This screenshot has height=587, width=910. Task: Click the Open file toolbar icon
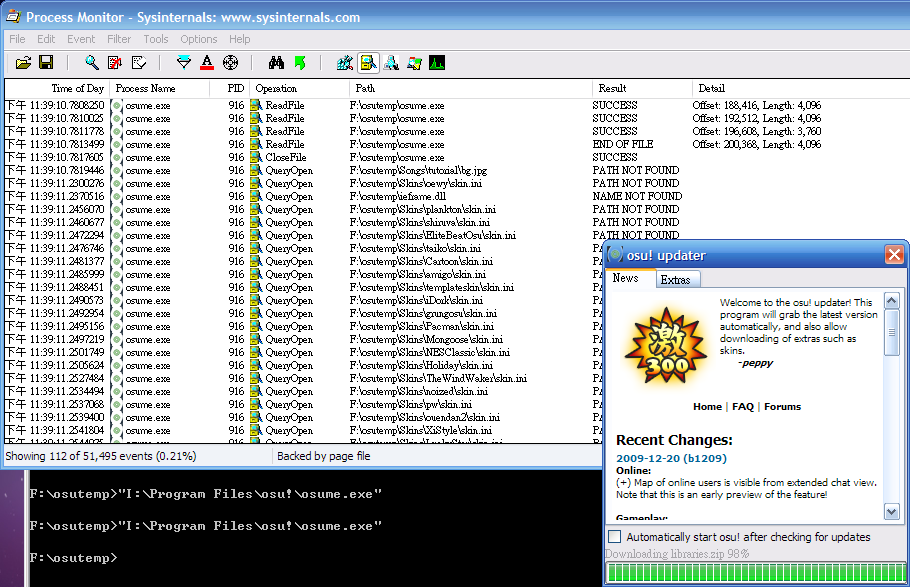pyautogui.click(x=23, y=63)
